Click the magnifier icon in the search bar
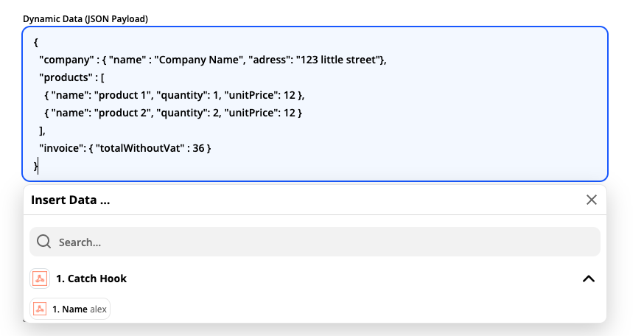 click(x=43, y=242)
